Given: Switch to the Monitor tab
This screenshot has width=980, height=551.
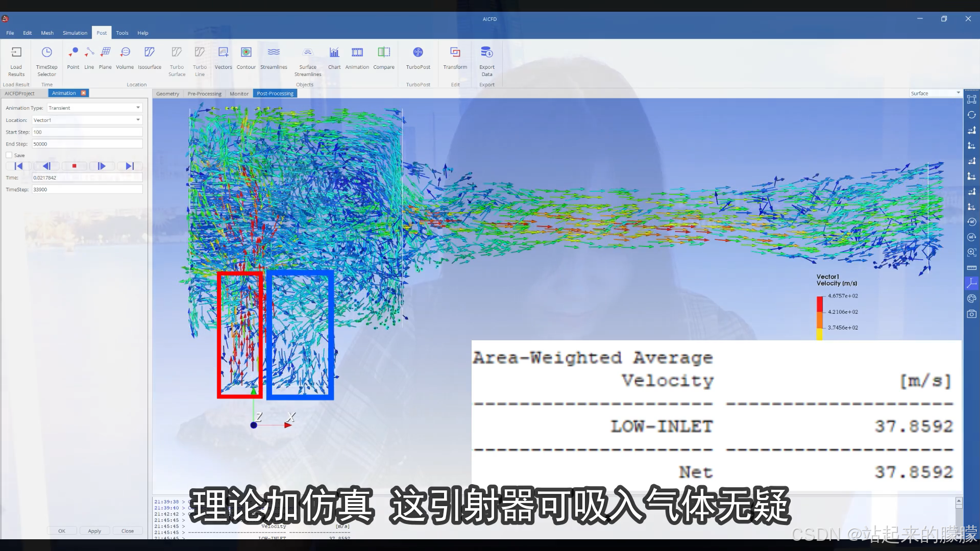Looking at the screenshot, I should 239,93.
